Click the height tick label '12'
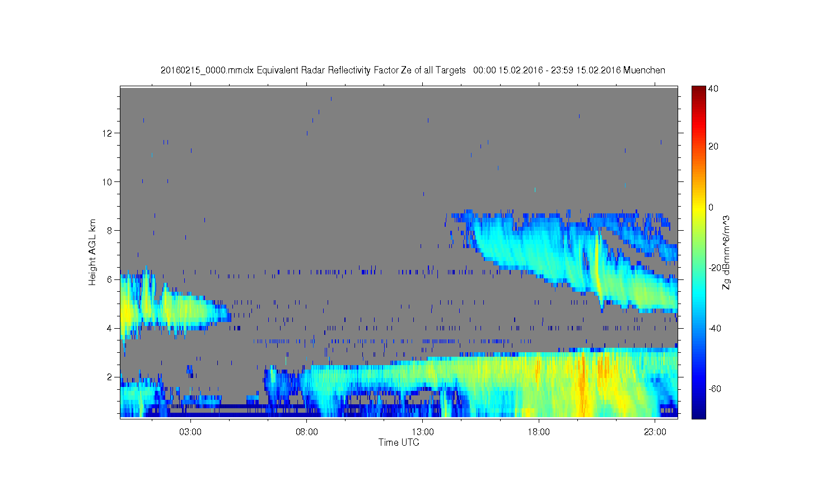Viewport: 840px width, 504px height. [x=108, y=133]
